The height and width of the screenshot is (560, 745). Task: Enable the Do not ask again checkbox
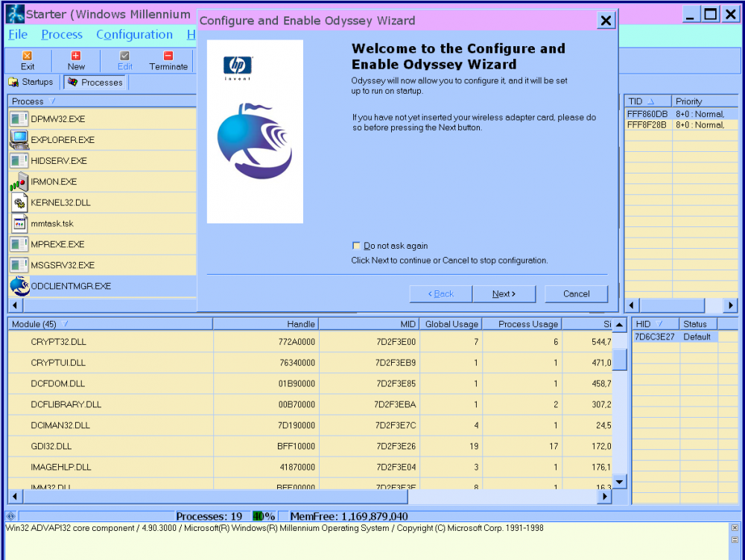[x=356, y=246]
